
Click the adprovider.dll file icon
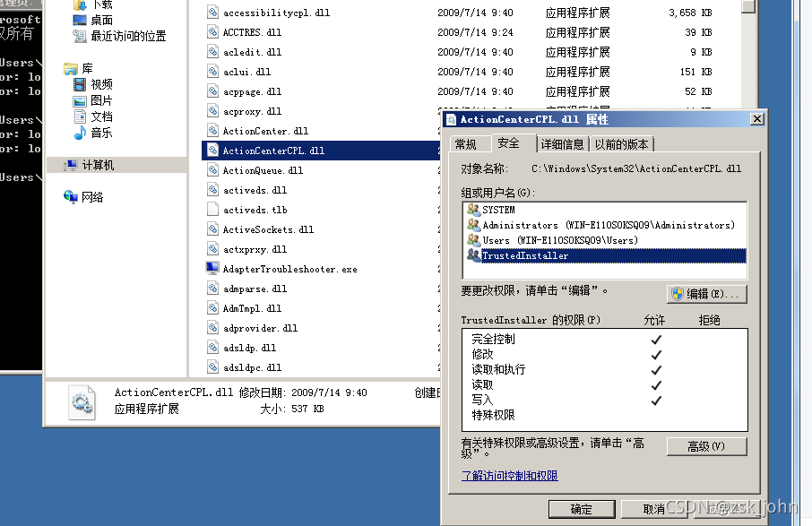[212, 328]
